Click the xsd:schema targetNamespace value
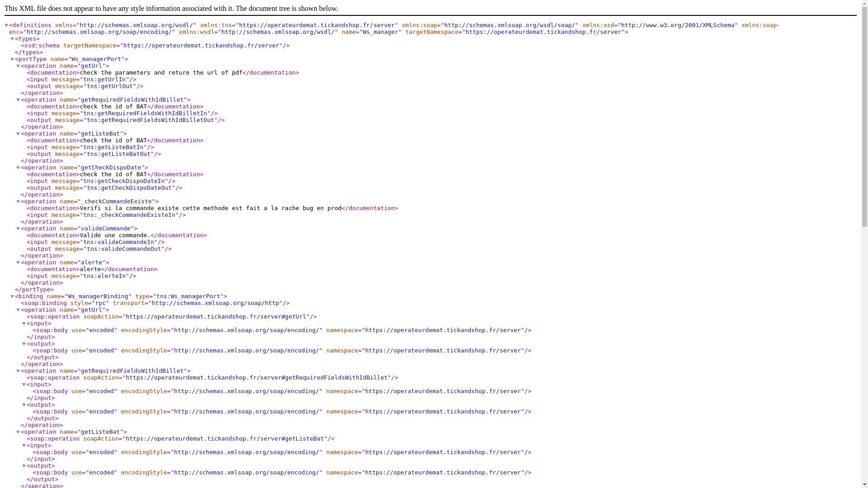Viewport: 868px width, 488px height. 201,46
